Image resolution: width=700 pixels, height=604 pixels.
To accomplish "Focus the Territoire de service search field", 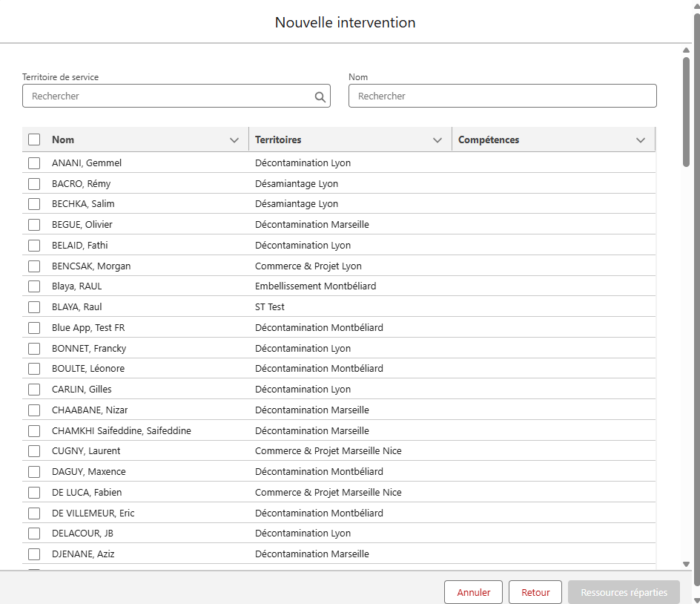I will [x=176, y=96].
